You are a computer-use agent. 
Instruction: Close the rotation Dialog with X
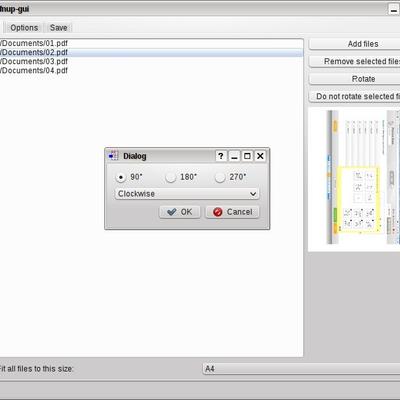(x=260, y=156)
